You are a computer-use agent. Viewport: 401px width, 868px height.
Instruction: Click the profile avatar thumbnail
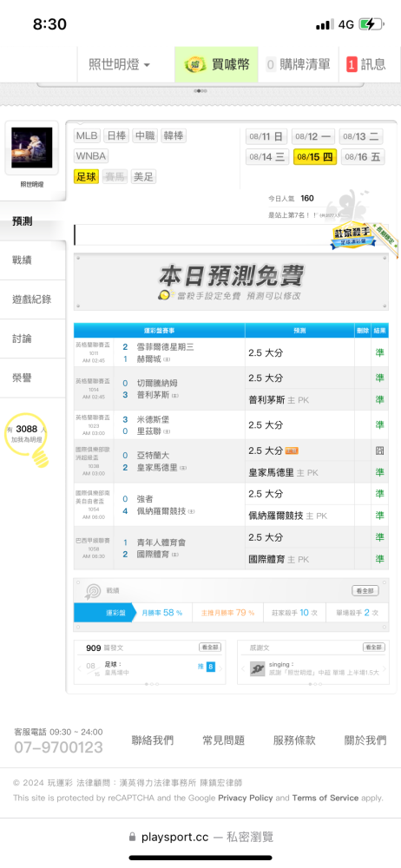(32, 148)
